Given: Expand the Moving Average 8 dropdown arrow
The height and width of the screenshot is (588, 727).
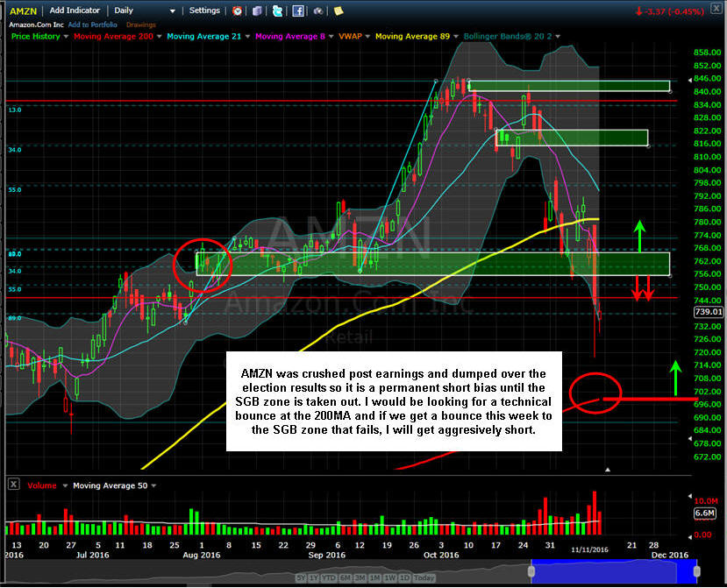Looking at the screenshot, I should (331, 37).
